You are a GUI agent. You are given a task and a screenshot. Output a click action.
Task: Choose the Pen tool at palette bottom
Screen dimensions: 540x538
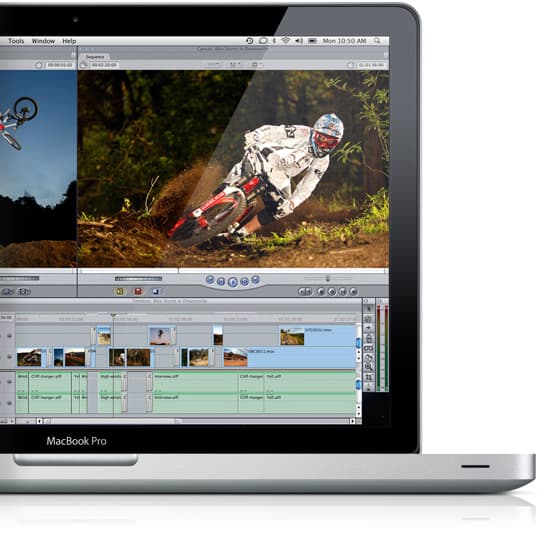click(x=368, y=387)
